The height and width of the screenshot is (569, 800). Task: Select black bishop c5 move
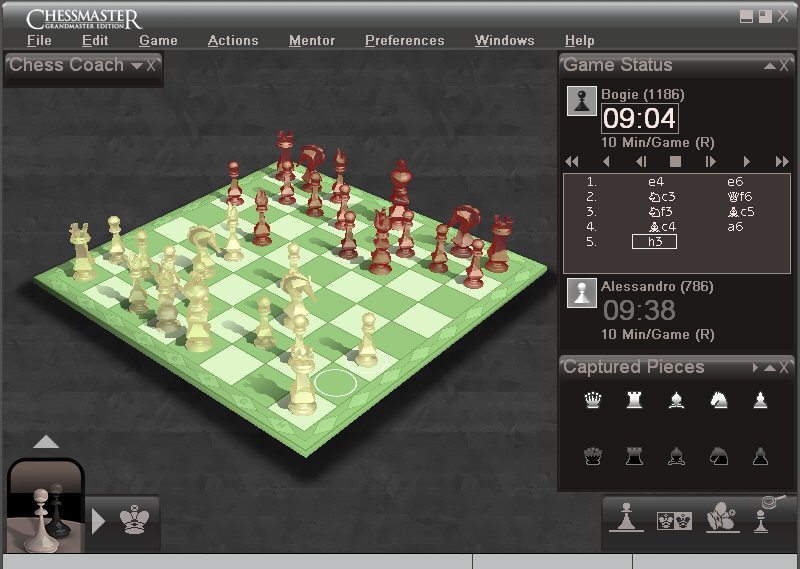741,212
